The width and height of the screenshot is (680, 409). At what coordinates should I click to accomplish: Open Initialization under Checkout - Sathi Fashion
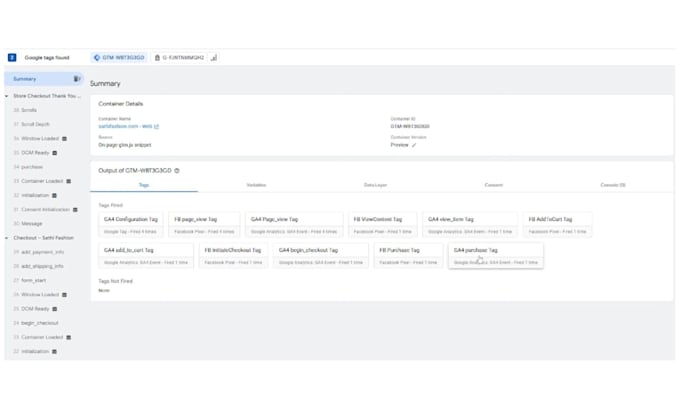[x=35, y=351]
